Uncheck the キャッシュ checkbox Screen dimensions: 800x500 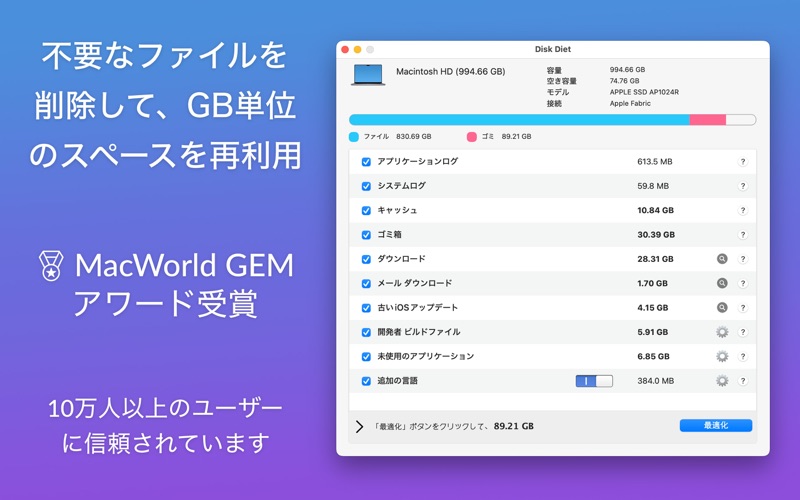(x=366, y=210)
